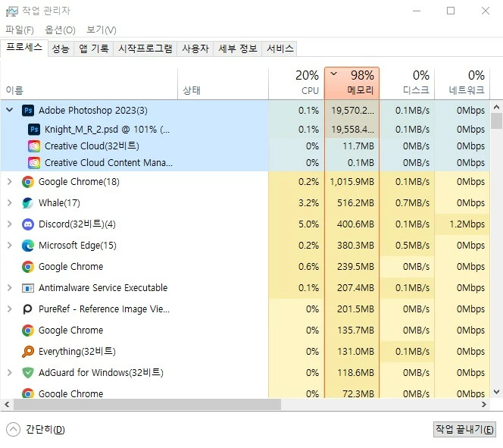Click the Creative Cloud Content Manager icon

(x=34, y=163)
